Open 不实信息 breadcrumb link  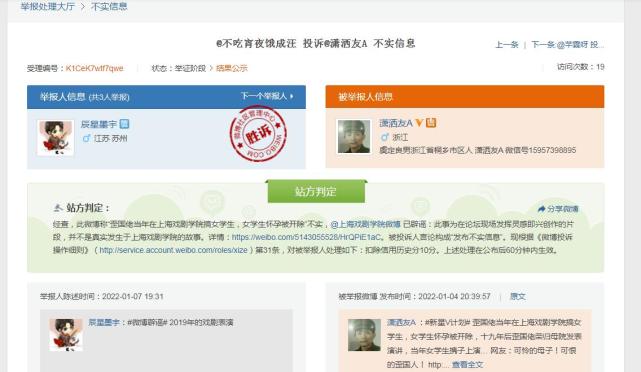tap(109, 7)
